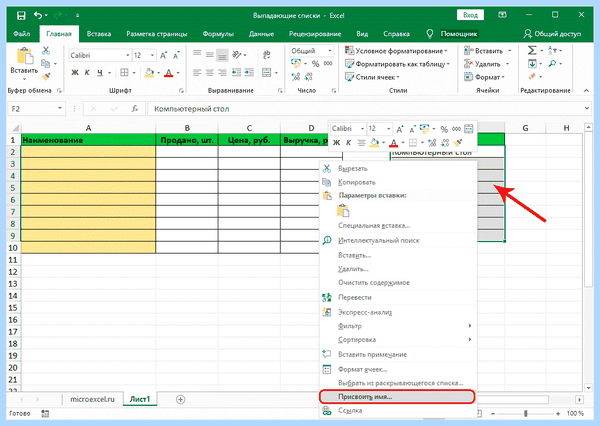This screenshot has height=426, width=600.
Task: Align text right in ribbon alignment group
Action: [x=222, y=72]
